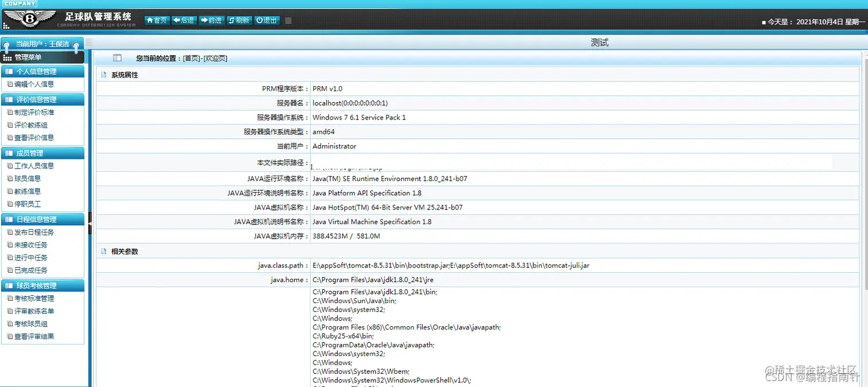Open 教练信息

28,191
